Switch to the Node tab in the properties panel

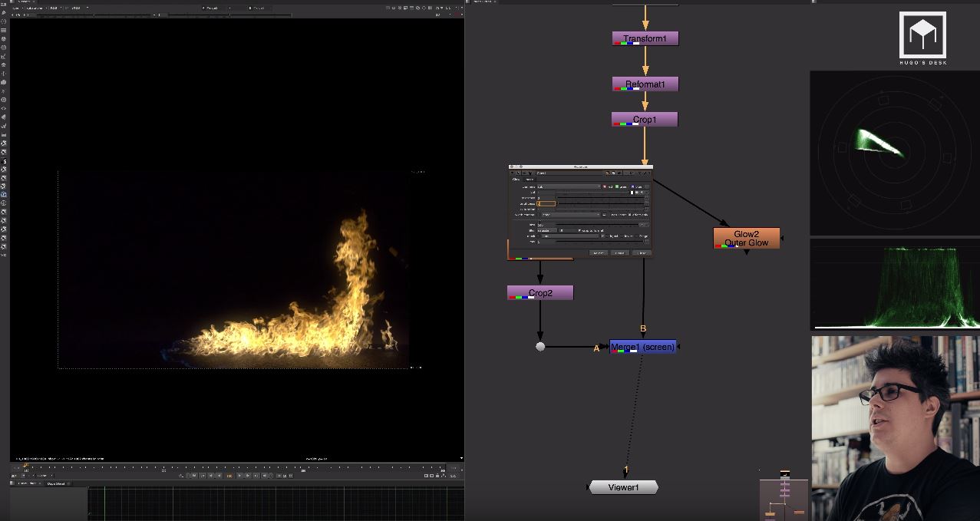(529, 179)
